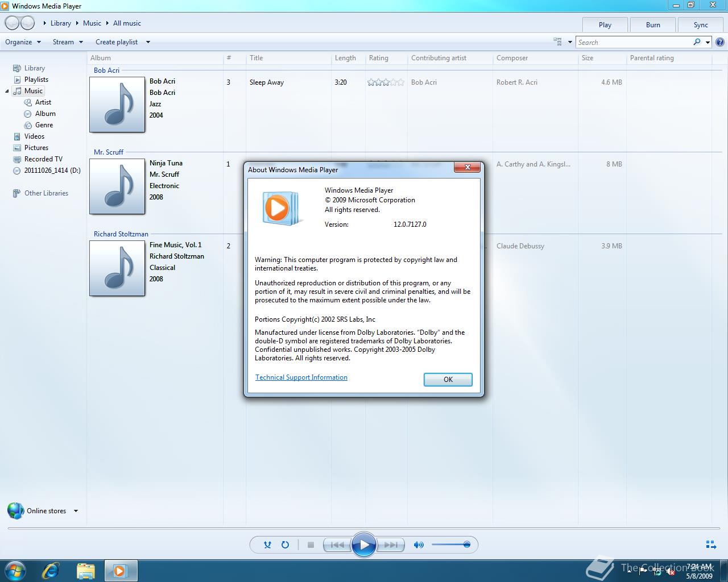728x582 pixels.
Task: Click OK in the About dialog
Action: click(448, 380)
